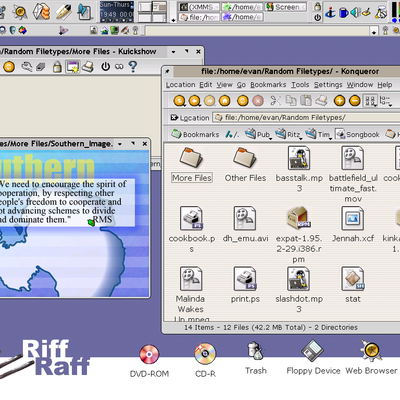Viewport: 400px width, 400px height.
Task: Click panel lock screen icon
Action: (318, 6)
